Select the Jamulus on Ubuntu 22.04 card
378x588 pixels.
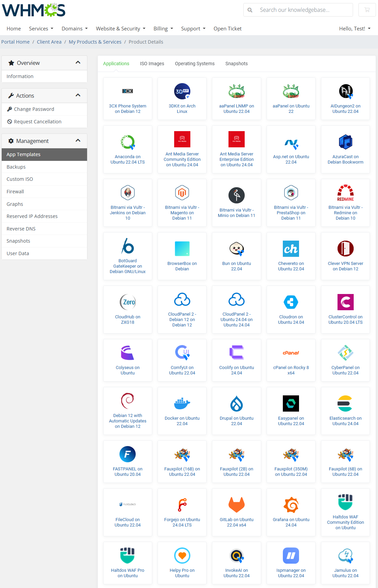(x=346, y=563)
